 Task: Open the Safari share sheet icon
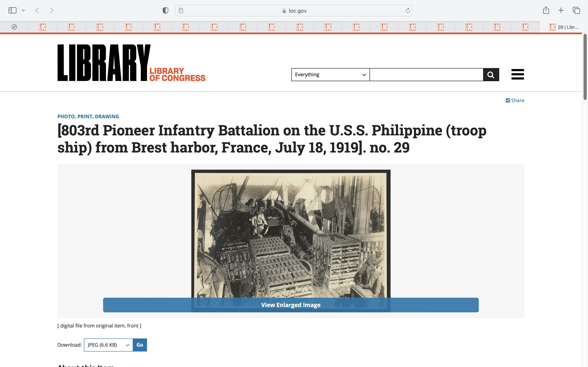[x=546, y=10]
